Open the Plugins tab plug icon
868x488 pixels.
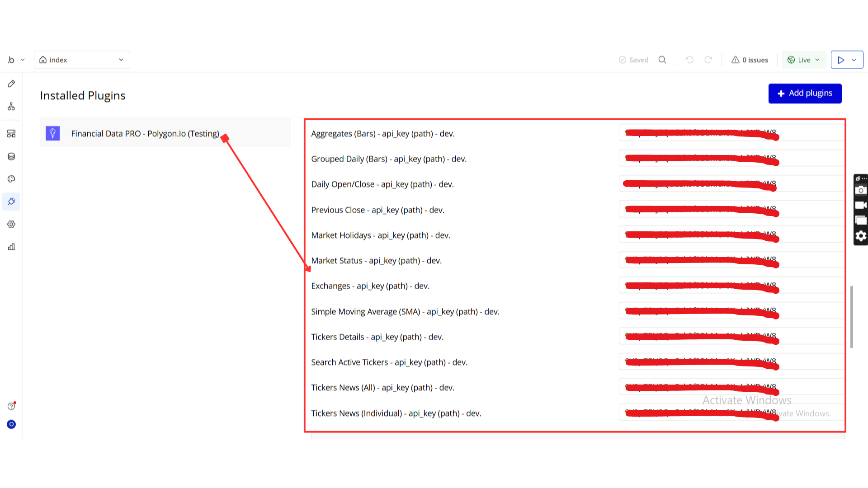tap(11, 202)
